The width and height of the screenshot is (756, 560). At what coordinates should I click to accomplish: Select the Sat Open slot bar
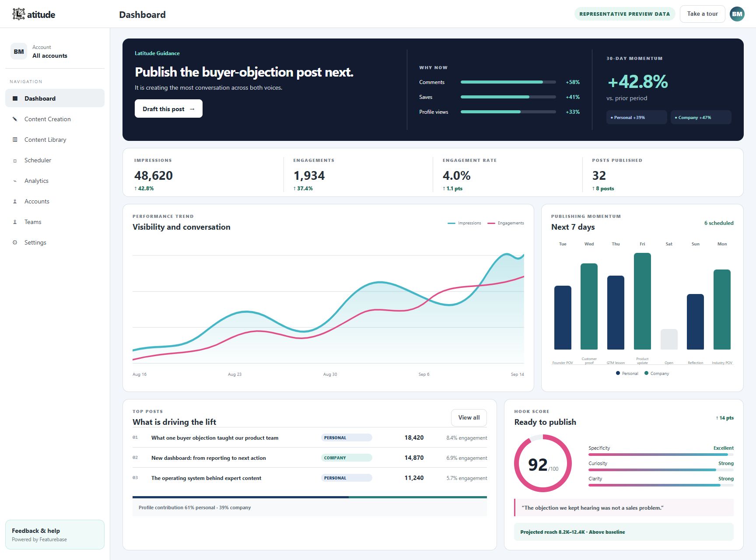pos(669,339)
